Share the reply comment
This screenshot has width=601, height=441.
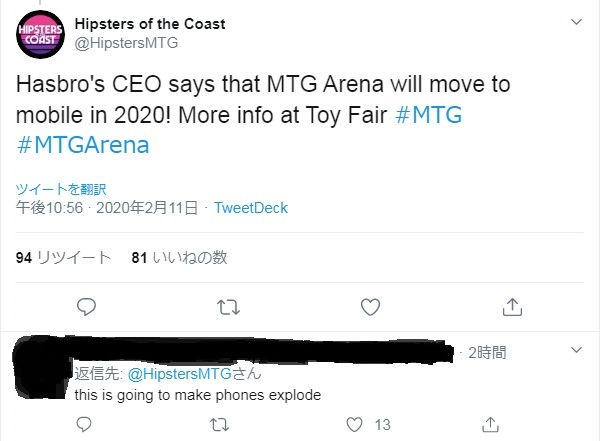point(501,424)
